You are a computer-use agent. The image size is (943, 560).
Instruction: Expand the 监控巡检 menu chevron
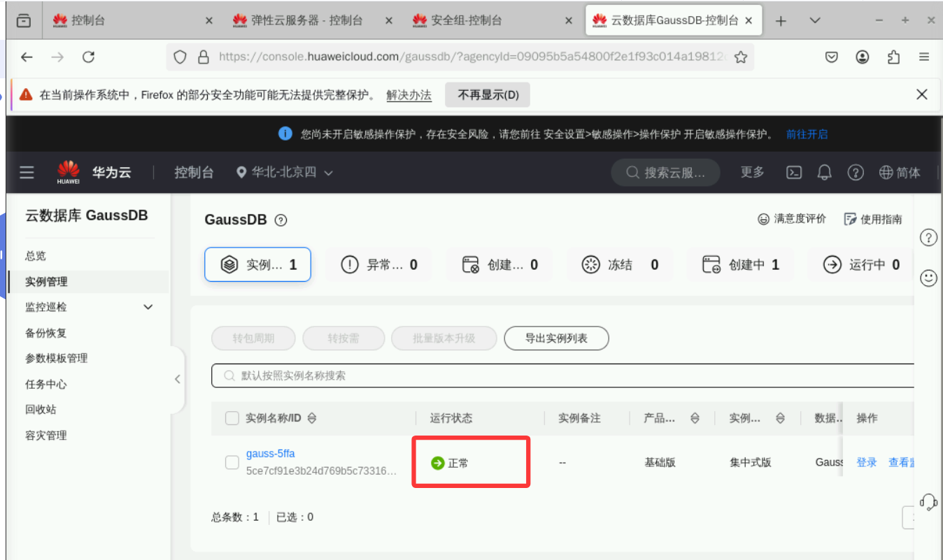coord(148,307)
